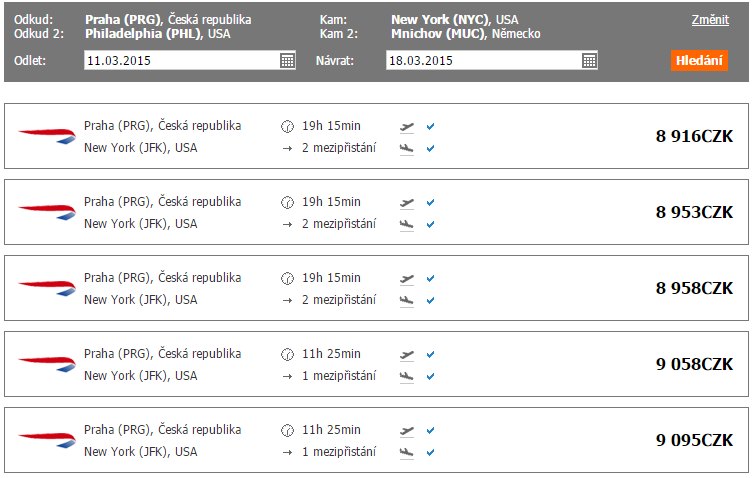Toggle outbound checkmark in the 8 916CZK result

[x=430, y=126]
